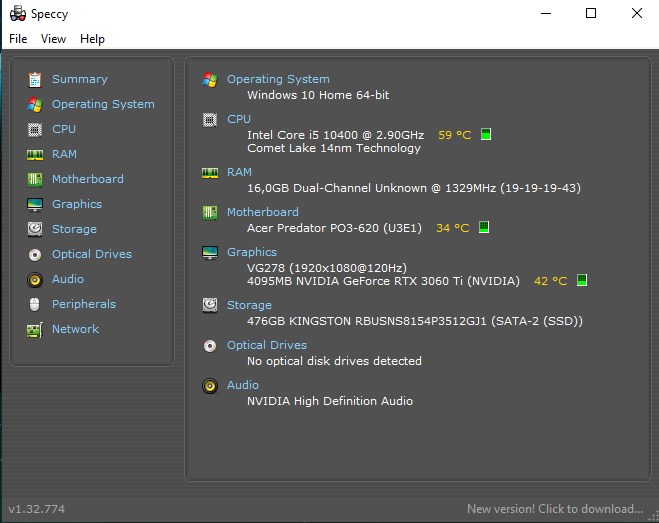
Task: Open the View menu
Action: click(x=53, y=39)
